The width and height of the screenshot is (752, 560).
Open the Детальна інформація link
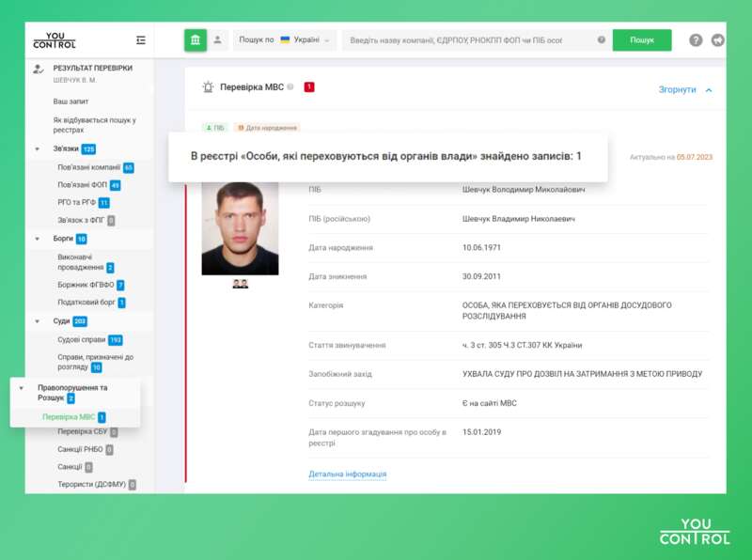pyautogui.click(x=347, y=474)
